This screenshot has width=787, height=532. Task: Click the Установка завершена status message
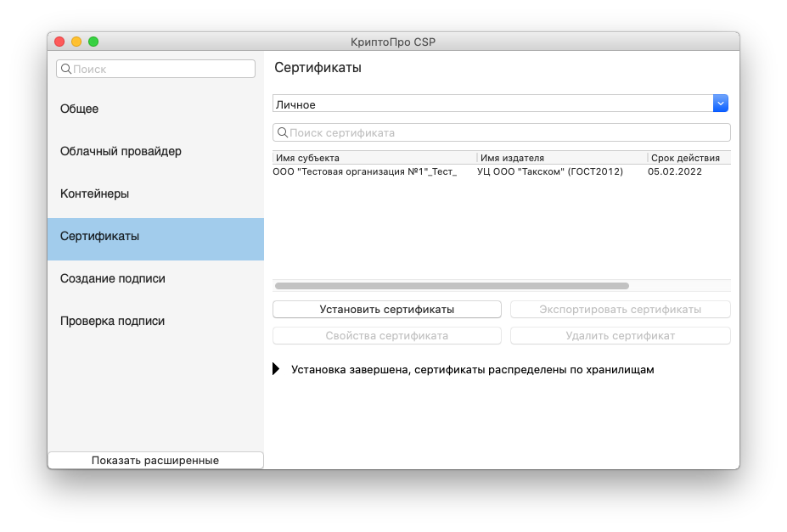tap(472, 370)
